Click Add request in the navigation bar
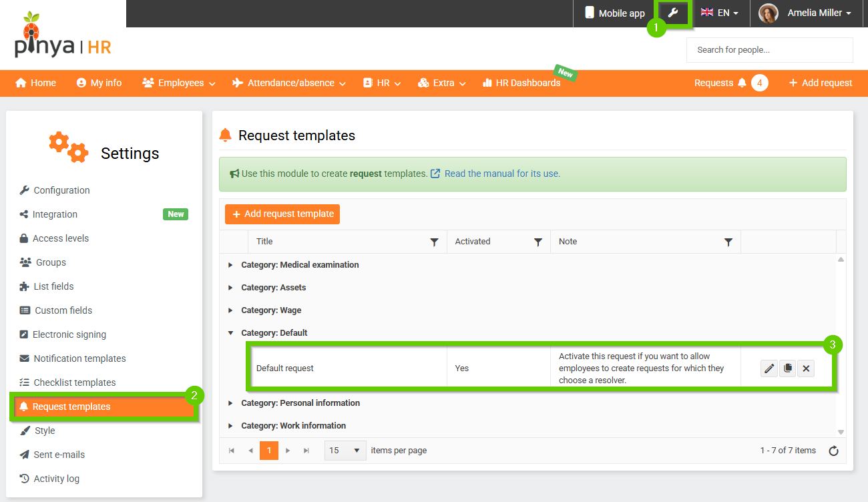The height and width of the screenshot is (502, 868). coord(821,83)
